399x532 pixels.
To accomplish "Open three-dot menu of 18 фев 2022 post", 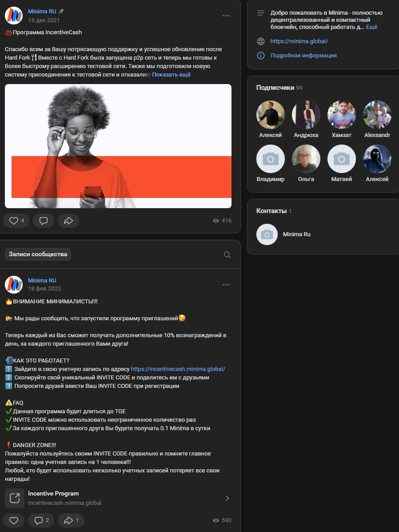I will (226, 285).
